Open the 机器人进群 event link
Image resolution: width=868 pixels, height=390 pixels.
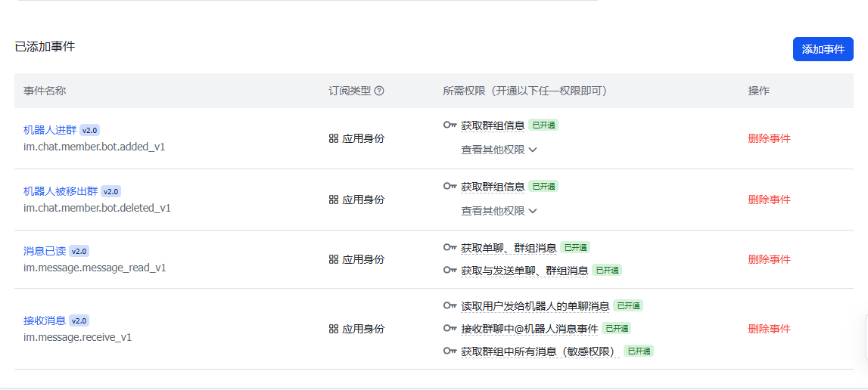coord(50,129)
